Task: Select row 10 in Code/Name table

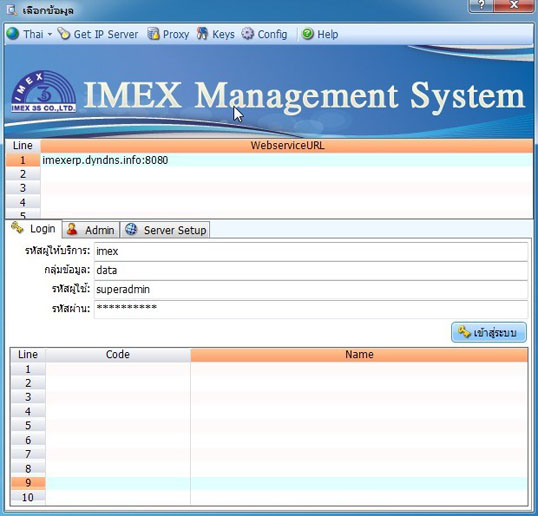Action: [269, 497]
